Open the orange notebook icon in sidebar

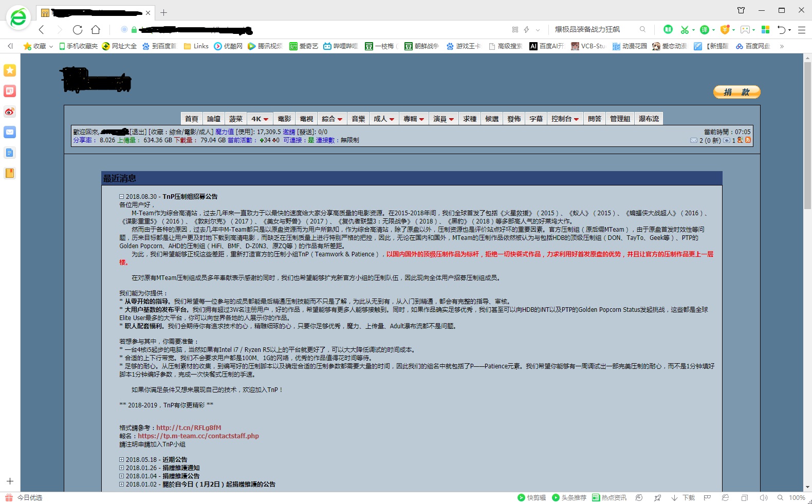click(x=10, y=173)
